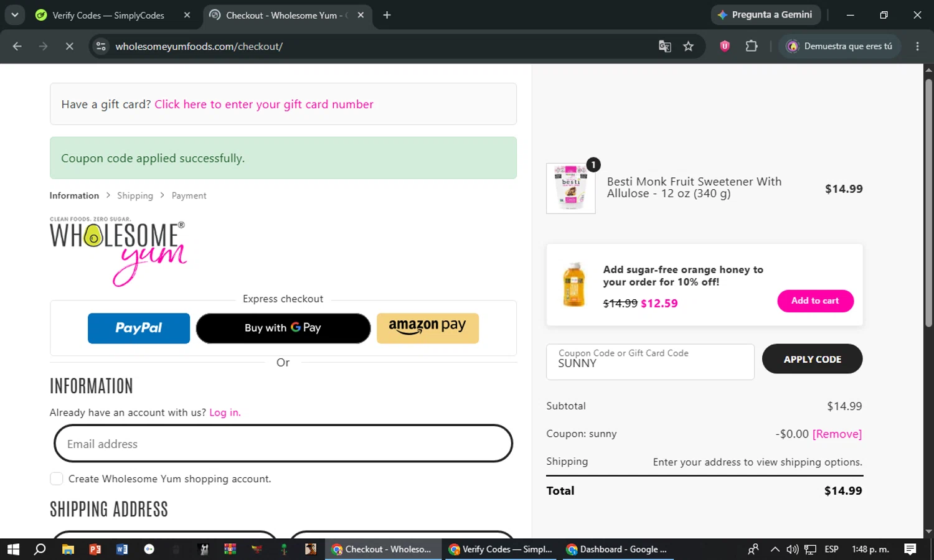Open a new browser tab

coord(387,15)
